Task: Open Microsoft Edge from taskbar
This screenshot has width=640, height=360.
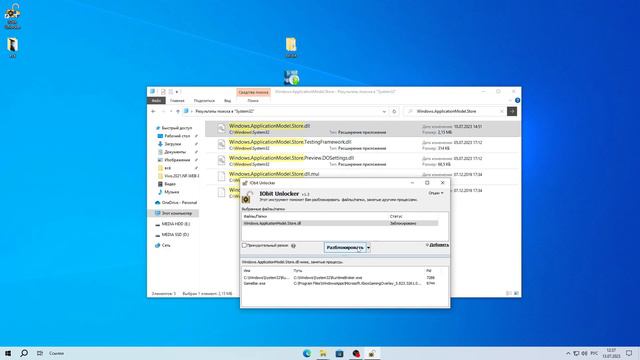Action: pyautogui.click(x=307, y=353)
